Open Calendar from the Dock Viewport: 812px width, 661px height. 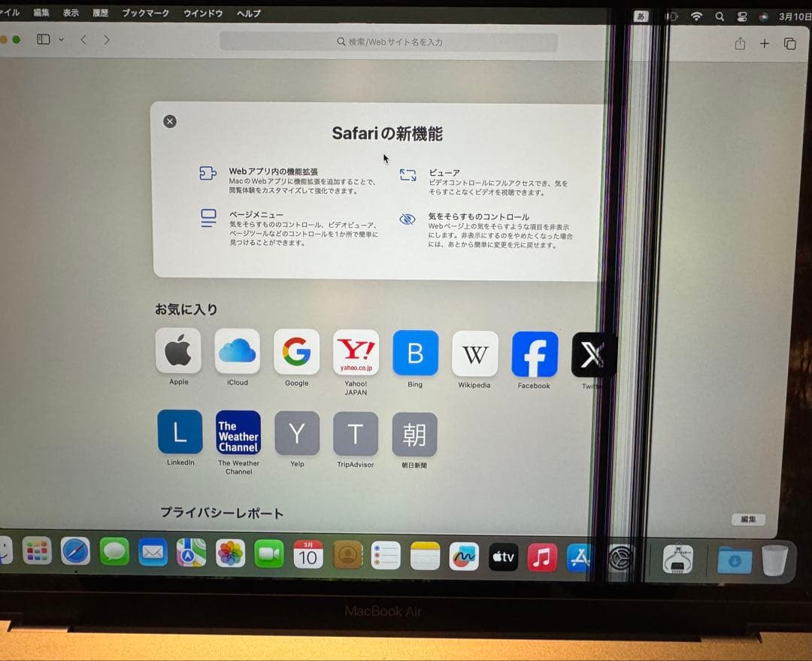pos(308,554)
